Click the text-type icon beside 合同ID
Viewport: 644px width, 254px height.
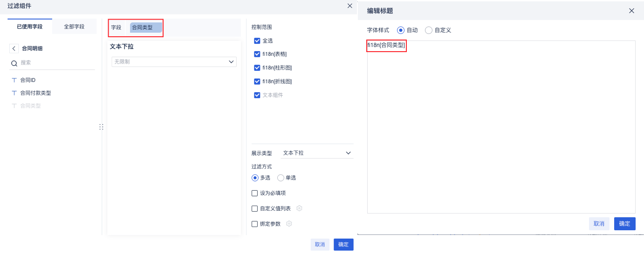14,80
